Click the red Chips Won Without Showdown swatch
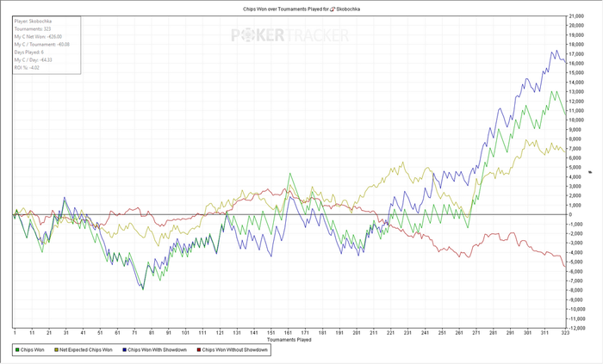The height and width of the screenshot is (364, 603). (x=199, y=349)
